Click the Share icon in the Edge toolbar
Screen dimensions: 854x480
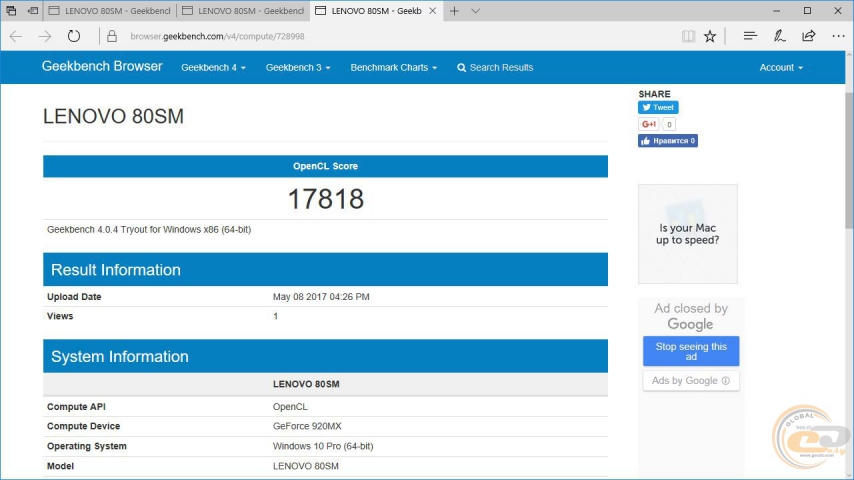tap(809, 37)
